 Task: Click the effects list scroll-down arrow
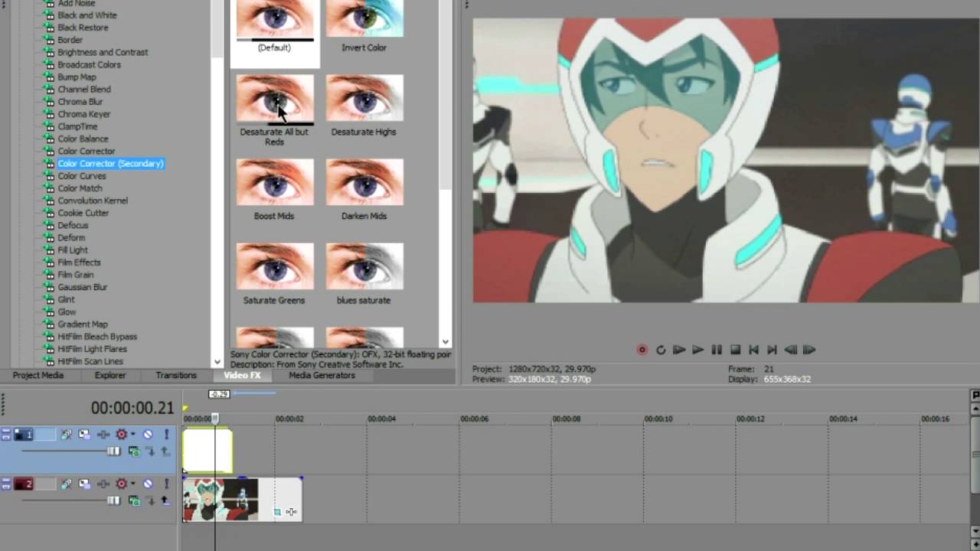coord(217,361)
